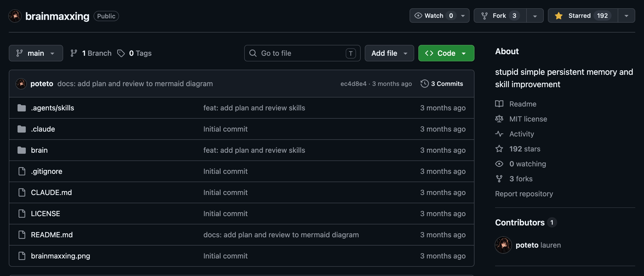The height and width of the screenshot is (276, 644).
Task: Click the yellow star icon on Starred
Action: pyautogui.click(x=559, y=15)
